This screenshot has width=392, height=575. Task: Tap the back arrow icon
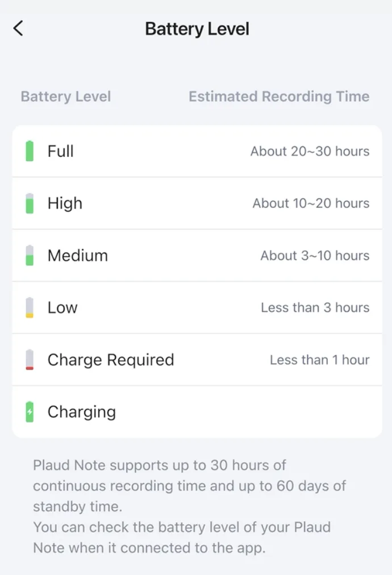[x=18, y=28]
